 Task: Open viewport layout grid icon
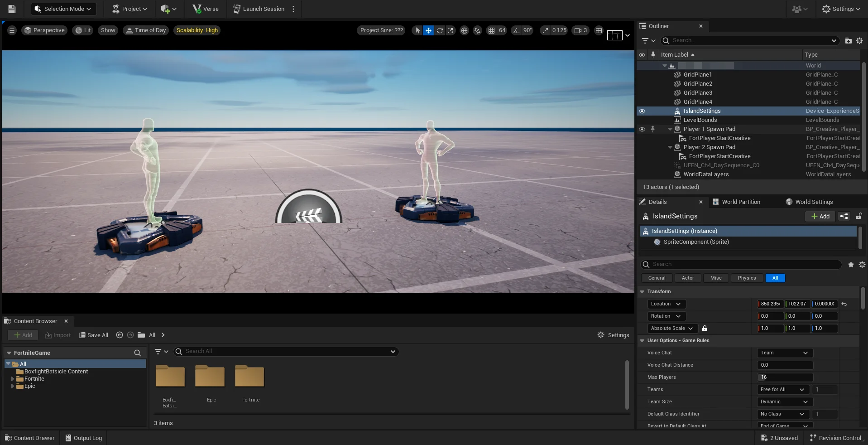(x=599, y=30)
